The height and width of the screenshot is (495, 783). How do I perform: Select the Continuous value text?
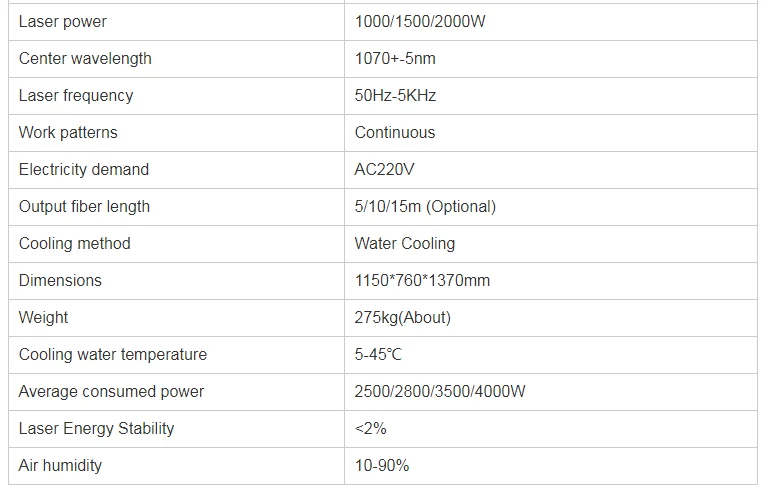click(395, 132)
